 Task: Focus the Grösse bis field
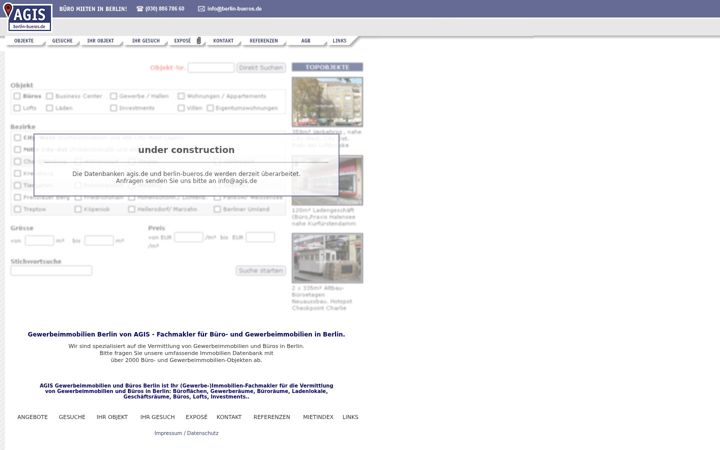click(x=99, y=240)
